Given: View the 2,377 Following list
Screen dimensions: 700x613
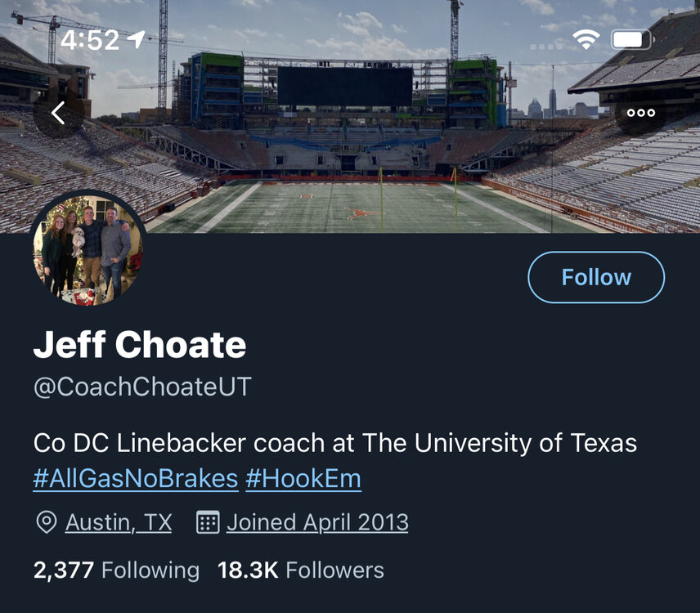Looking at the screenshot, I should pyautogui.click(x=116, y=570).
